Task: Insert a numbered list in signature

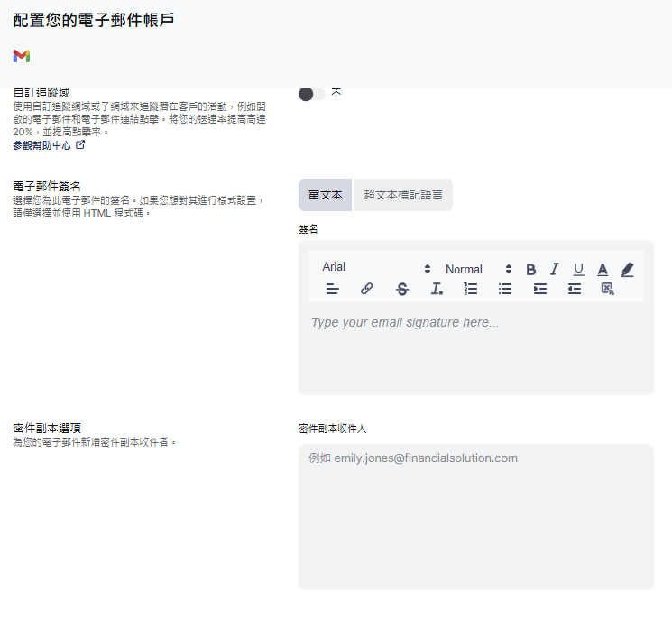Action: point(471,289)
